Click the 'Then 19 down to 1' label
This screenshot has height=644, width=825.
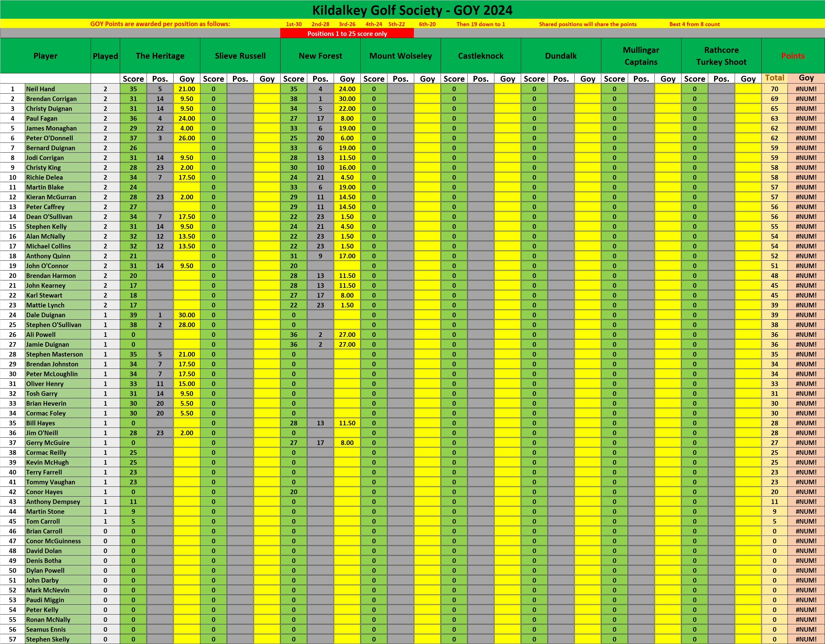(481, 24)
